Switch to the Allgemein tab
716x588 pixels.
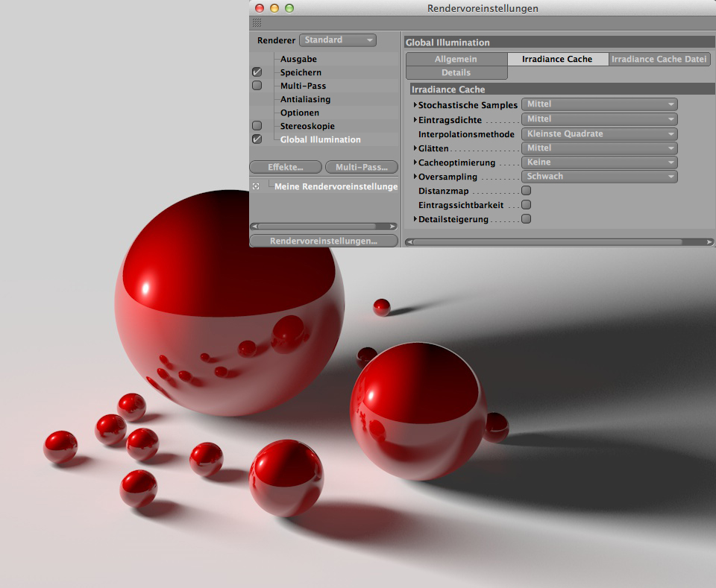coord(456,59)
